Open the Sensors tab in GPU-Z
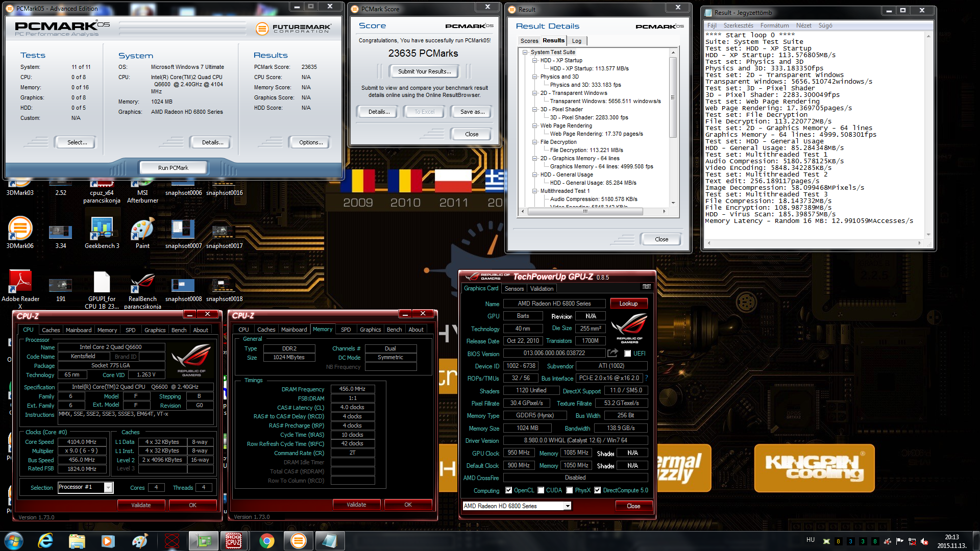The image size is (980, 551). 514,289
